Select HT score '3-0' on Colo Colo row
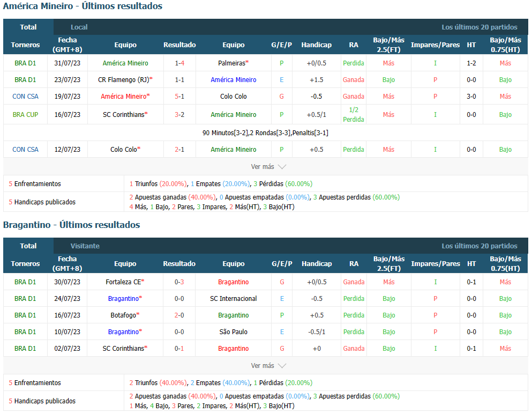Image resolution: width=532 pixels, height=413 pixels. pos(471,96)
